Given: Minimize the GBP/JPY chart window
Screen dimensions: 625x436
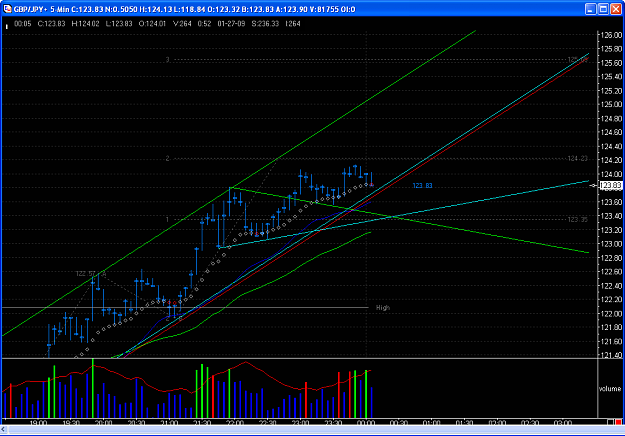Looking at the screenshot, I should pyautogui.click(x=590, y=9).
